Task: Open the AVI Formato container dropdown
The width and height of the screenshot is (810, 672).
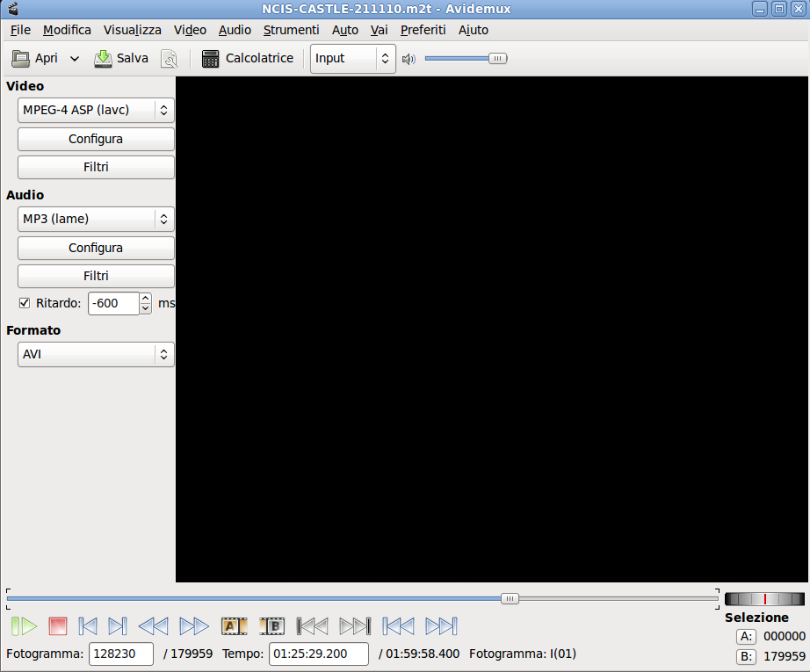Action: pyautogui.click(x=96, y=354)
